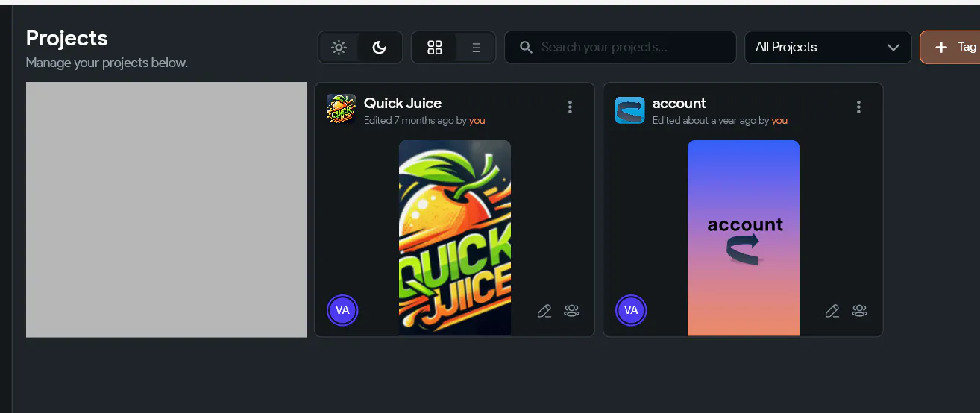Click 'you' link on Quick Juice card
The width and height of the screenshot is (980, 413).
[x=477, y=120]
